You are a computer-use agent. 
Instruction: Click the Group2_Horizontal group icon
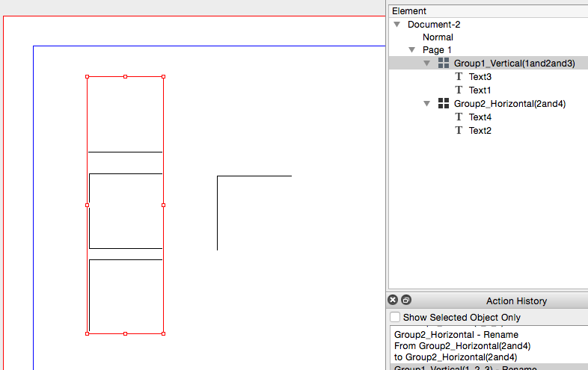[x=444, y=104]
